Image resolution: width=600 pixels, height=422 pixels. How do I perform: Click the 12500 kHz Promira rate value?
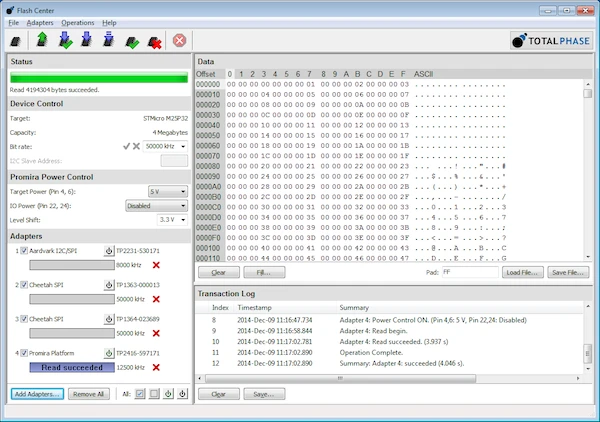130,367
